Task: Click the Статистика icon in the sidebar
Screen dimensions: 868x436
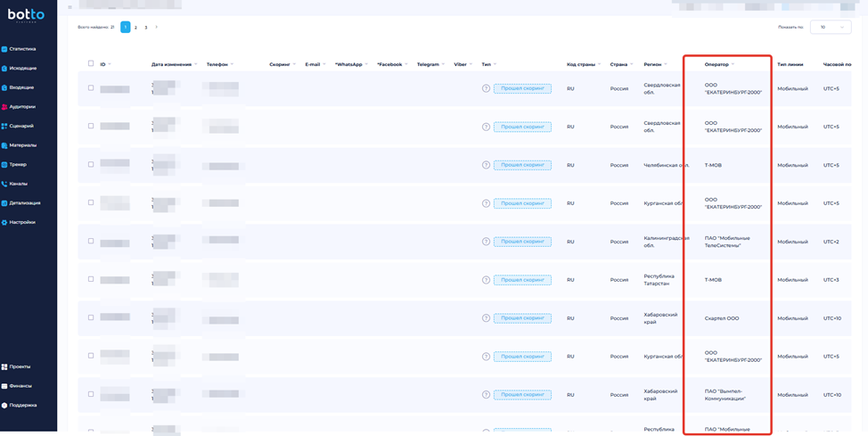Action: (4, 49)
